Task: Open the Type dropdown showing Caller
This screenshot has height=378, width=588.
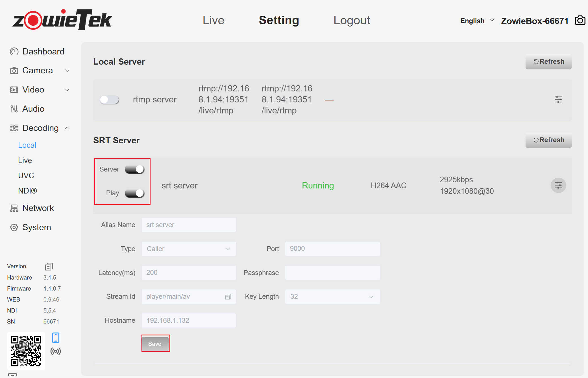Action: [x=189, y=249]
